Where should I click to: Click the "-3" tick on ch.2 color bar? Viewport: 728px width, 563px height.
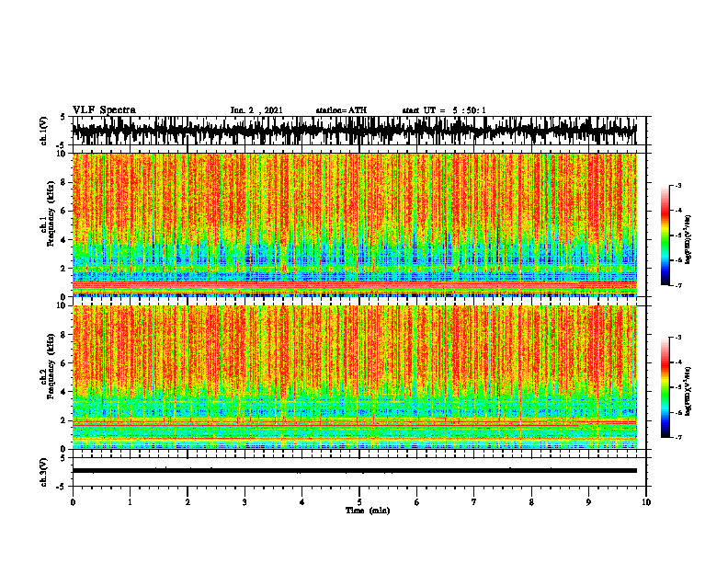point(677,338)
